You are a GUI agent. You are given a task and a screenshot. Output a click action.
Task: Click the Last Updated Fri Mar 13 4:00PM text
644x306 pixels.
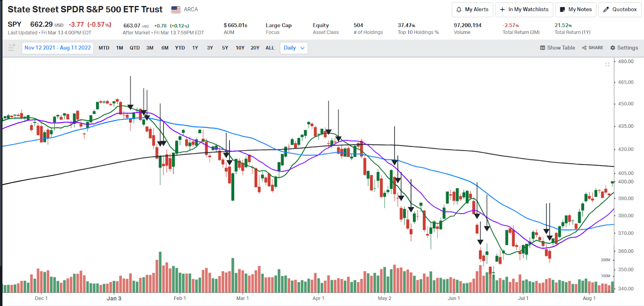click(x=50, y=33)
